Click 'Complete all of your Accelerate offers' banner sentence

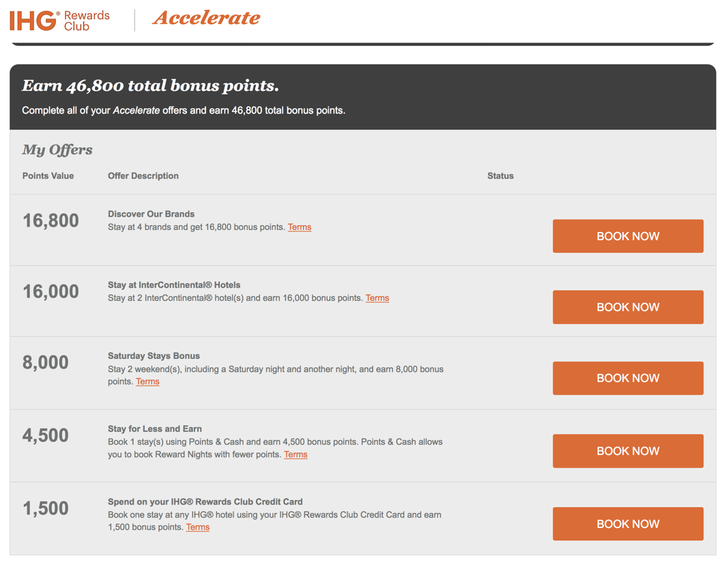click(x=184, y=111)
